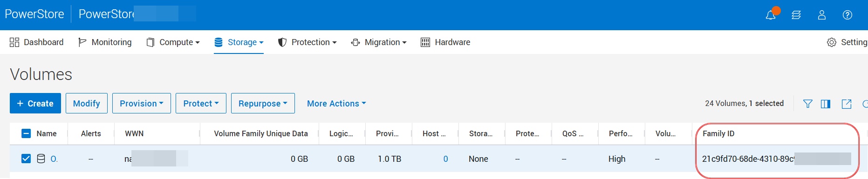This screenshot has width=868, height=179.
Task: Click the Family ID value 21c9fd70-68de-4310
Action: 748,159
